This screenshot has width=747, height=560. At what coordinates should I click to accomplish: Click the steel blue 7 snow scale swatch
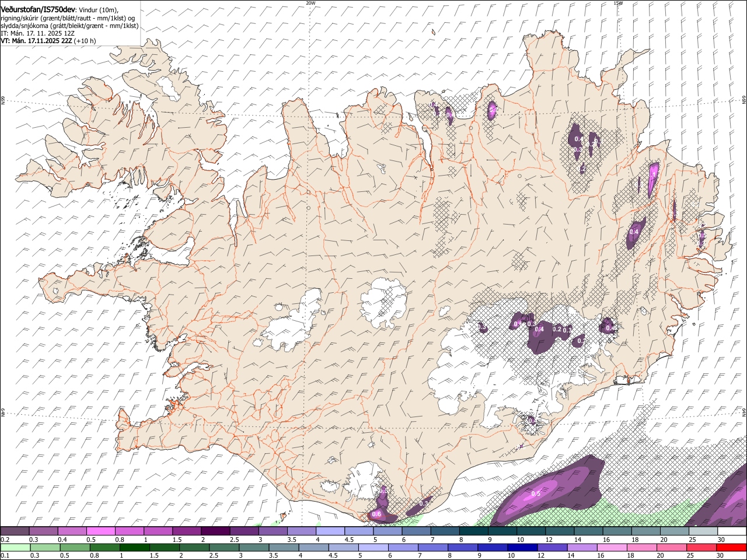(445, 531)
